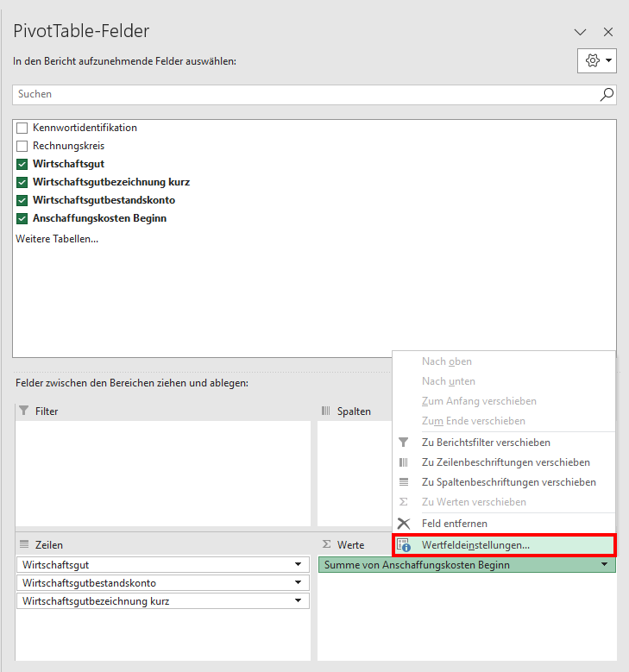
Task: Expand Wirtschaftsgutbezeichnung kurz row dropdown
Action: (298, 600)
